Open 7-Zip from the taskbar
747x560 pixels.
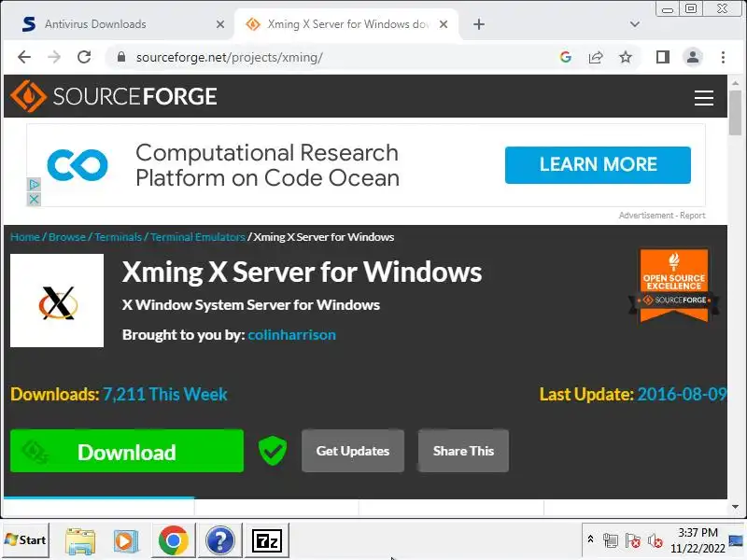(x=267, y=540)
